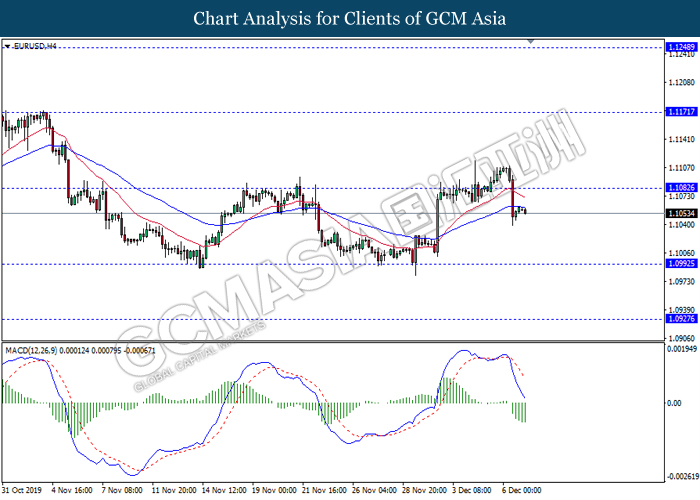Screen dimensions: 700x500
Task: Click the 11 Nov 20:00 time label
Action: click(x=174, y=490)
